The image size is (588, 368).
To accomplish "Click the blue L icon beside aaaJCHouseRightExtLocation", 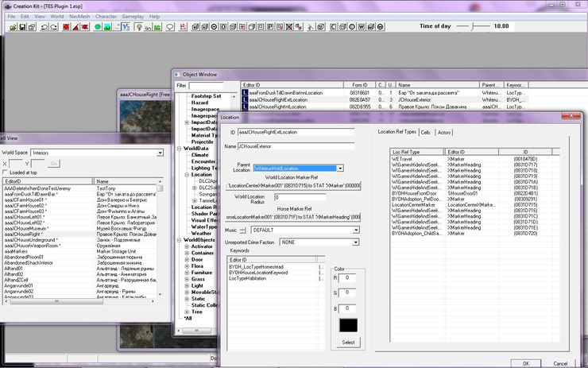I will click(244, 99).
